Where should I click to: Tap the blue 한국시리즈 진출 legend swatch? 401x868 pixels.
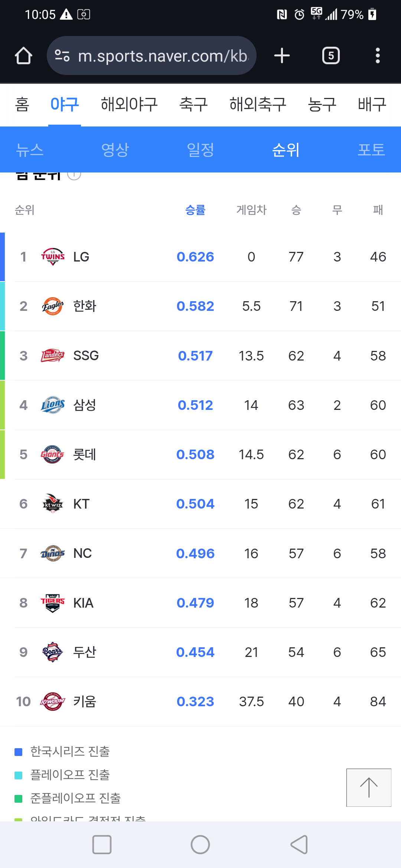tap(19, 752)
